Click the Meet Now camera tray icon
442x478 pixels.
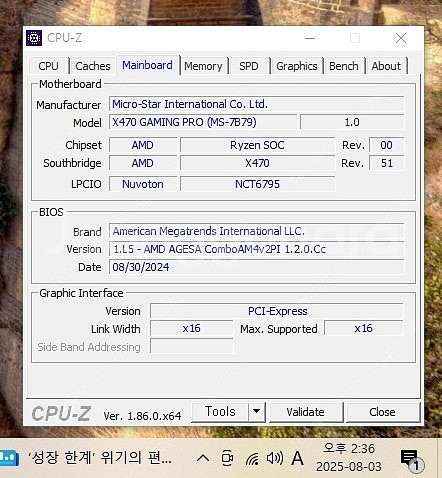pyautogui.click(x=228, y=458)
